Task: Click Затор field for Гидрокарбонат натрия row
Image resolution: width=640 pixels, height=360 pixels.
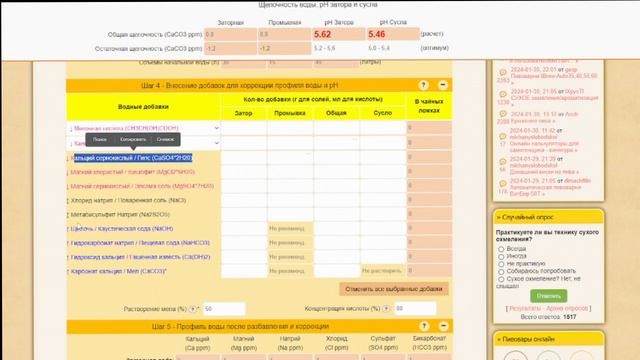Action: [x=244, y=242]
